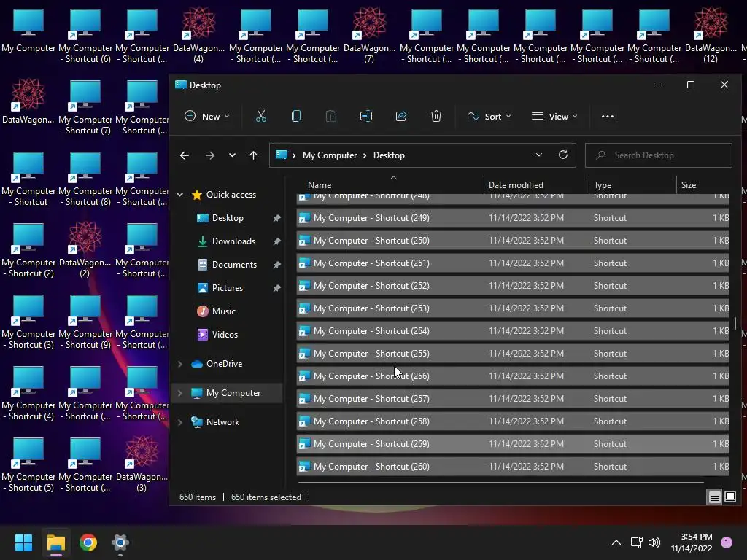The image size is (747, 560).
Task: Open File Explorer from the taskbar
Action: coord(55,542)
